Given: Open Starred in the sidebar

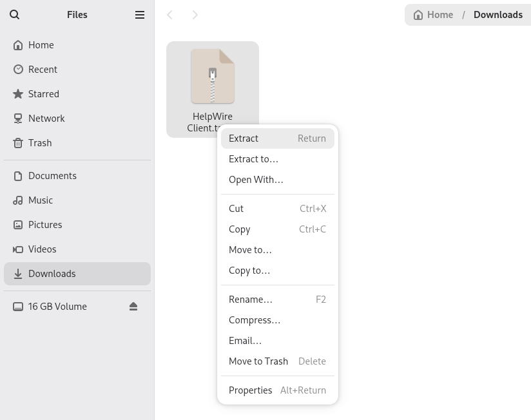Looking at the screenshot, I should (x=77, y=94).
